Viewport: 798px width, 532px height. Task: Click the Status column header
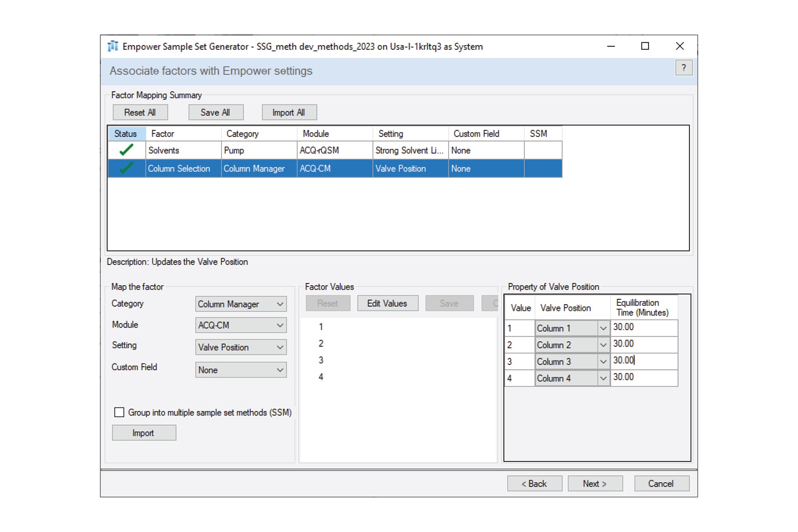point(125,134)
